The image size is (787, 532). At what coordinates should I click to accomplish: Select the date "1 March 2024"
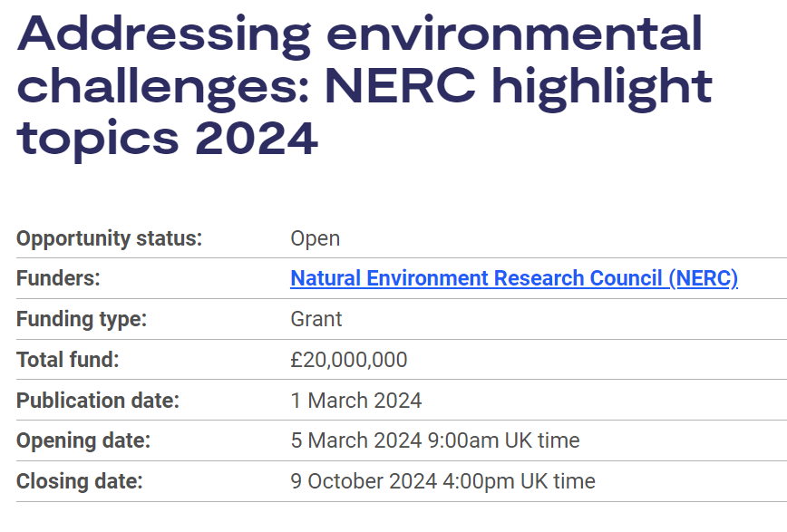tap(354, 401)
